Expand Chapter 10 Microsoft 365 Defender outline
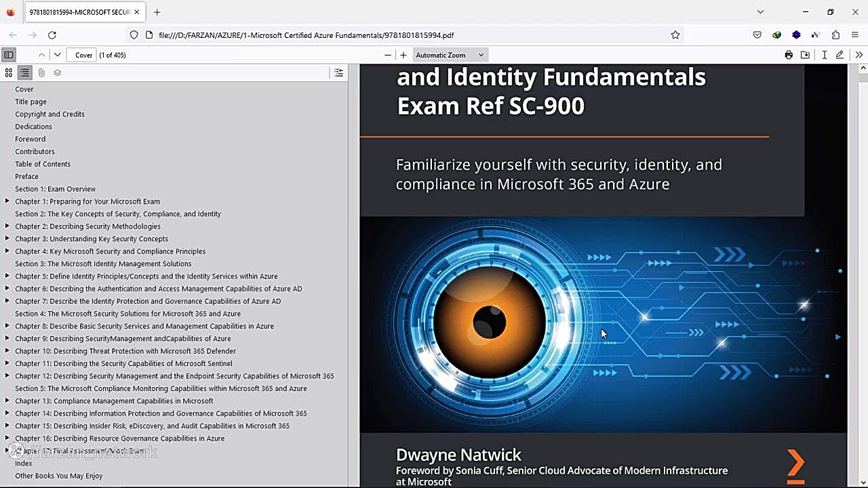The image size is (868, 488). click(x=7, y=351)
